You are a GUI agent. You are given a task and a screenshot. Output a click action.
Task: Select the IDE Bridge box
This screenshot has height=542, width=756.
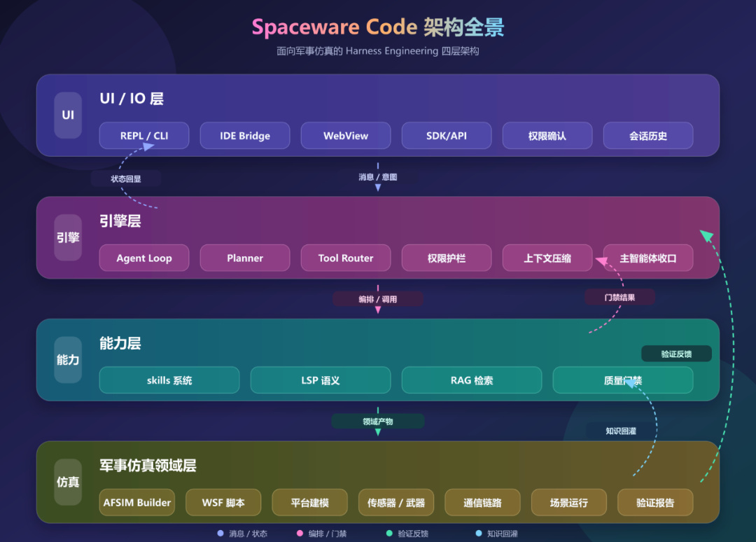click(245, 136)
